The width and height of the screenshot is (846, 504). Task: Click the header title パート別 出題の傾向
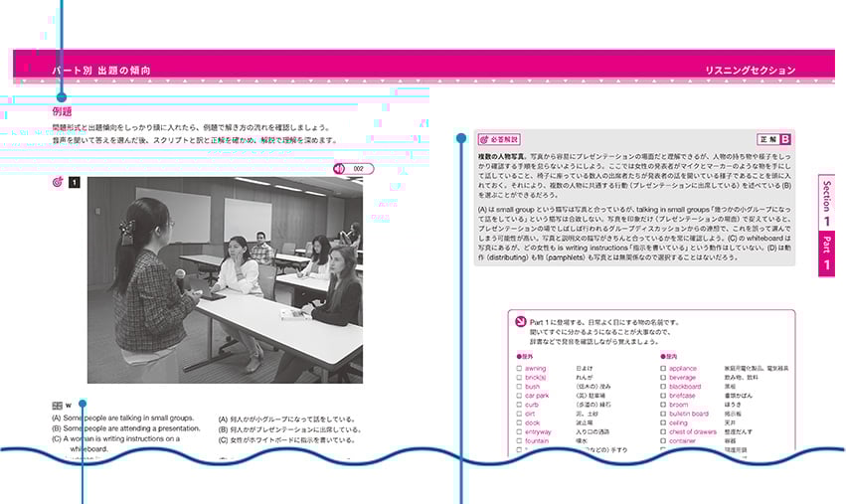[x=101, y=71]
